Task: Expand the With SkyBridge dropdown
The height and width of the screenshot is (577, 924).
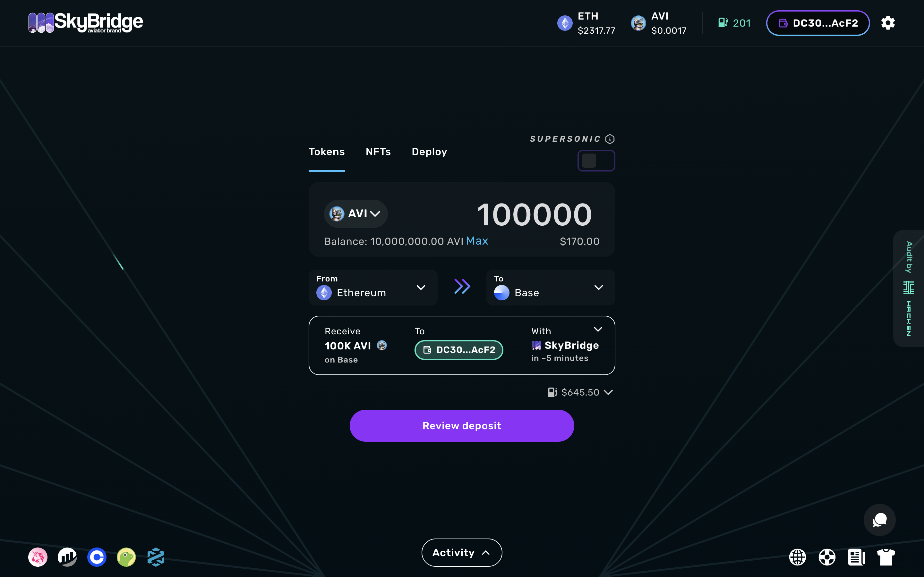Action: 597,328
